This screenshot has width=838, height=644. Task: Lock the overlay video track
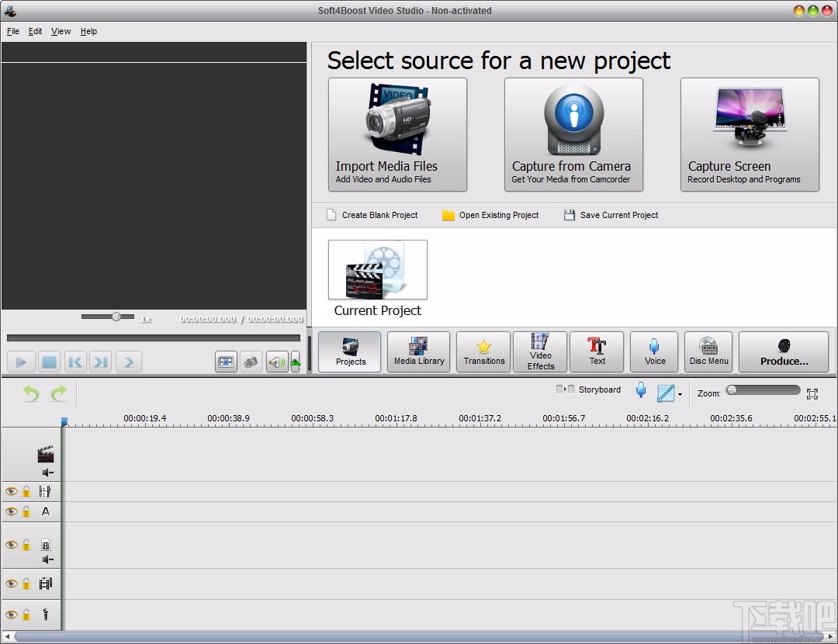tap(26, 545)
